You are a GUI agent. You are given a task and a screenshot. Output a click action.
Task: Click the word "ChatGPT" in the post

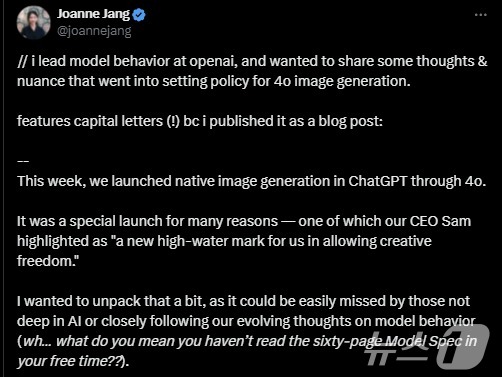click(x=378, y=181)
